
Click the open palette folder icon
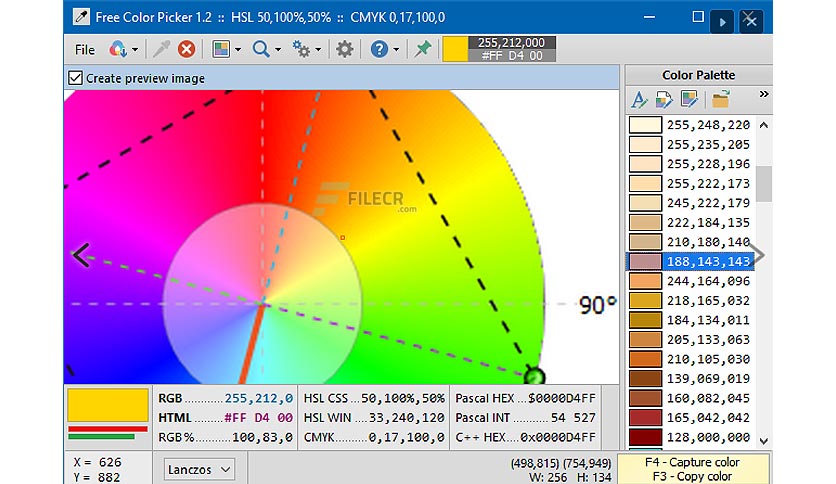(721, 99)
